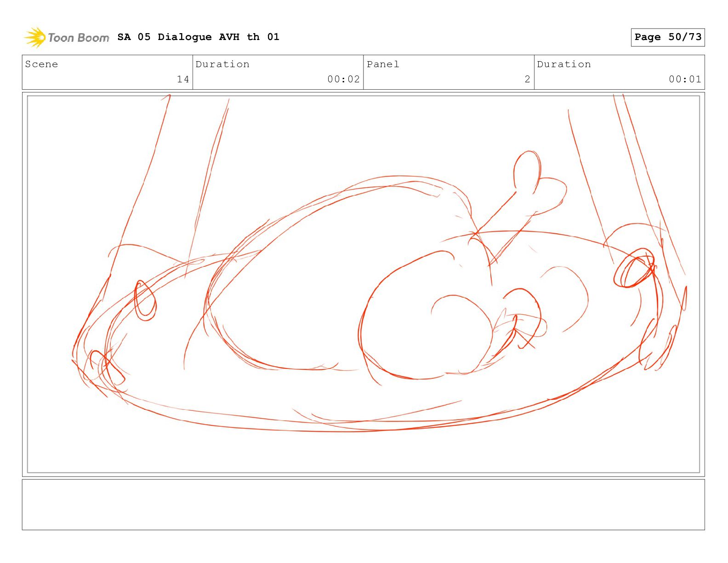728x563 pixels.
Task: Select the scene number '14'
Action: (x=183, y=79)
